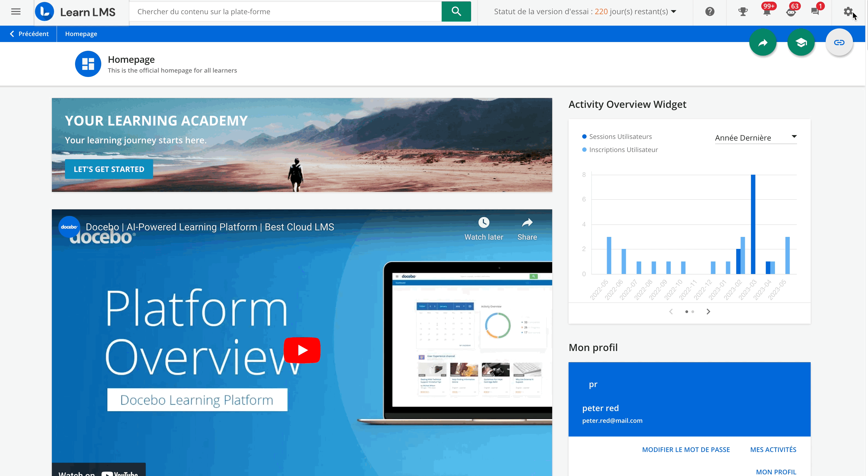This screenshot has width=868, height=476.
Task: Open the Année Dernière period dropdown
Action: [756, 138]
